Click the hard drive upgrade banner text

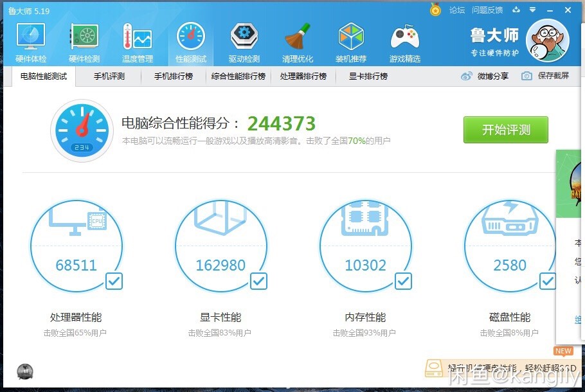point(512,368)
